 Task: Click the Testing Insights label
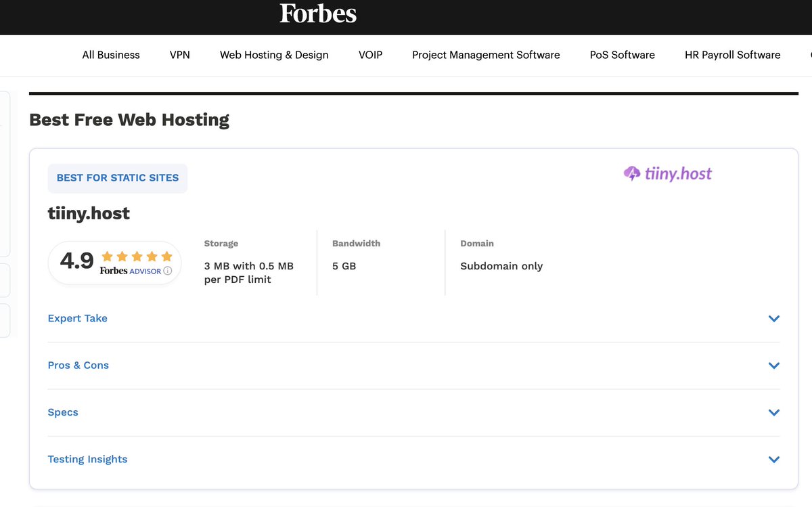tap(87, 459)
